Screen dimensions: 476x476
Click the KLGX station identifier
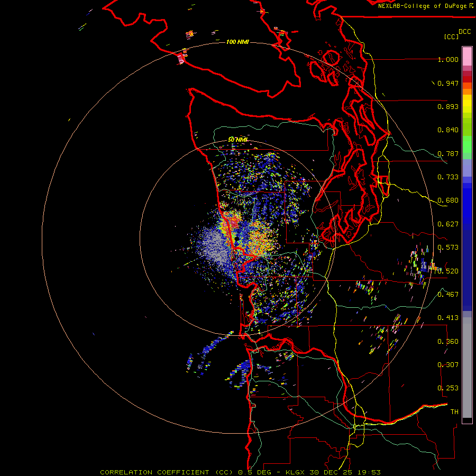pyautogui.click(x=296, y=472)
